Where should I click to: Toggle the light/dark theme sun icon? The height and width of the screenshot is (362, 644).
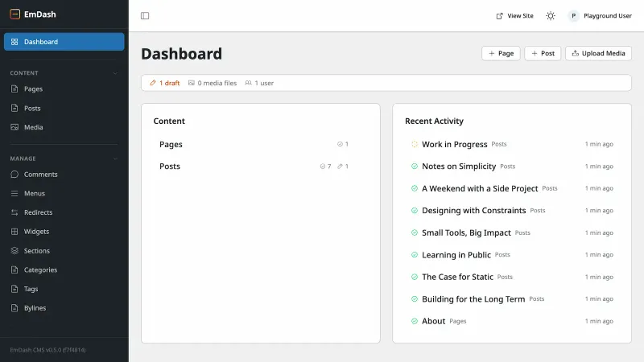click(x=551, y=15)
